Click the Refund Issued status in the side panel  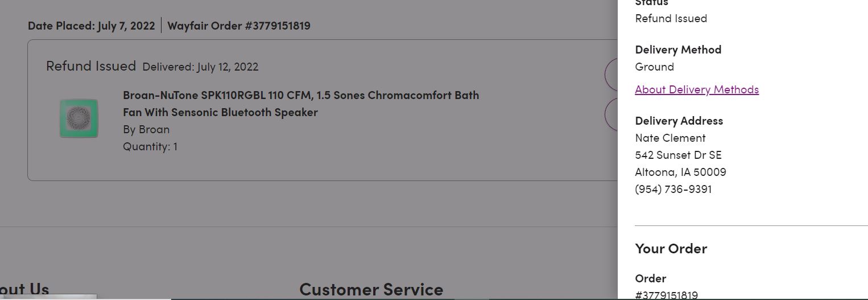(671, 18)
